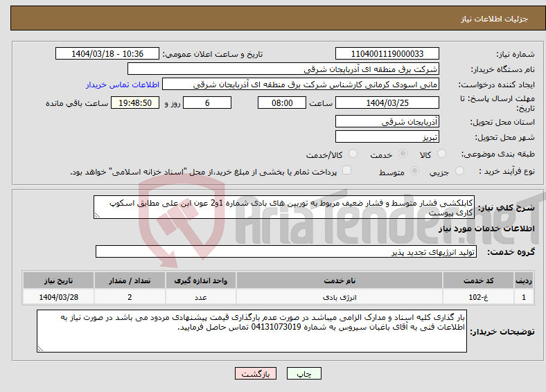Image resolution: width=546 pixels, height=392 pixels.
Task: Click the request creator name field
Action: [x=301, y=84]
